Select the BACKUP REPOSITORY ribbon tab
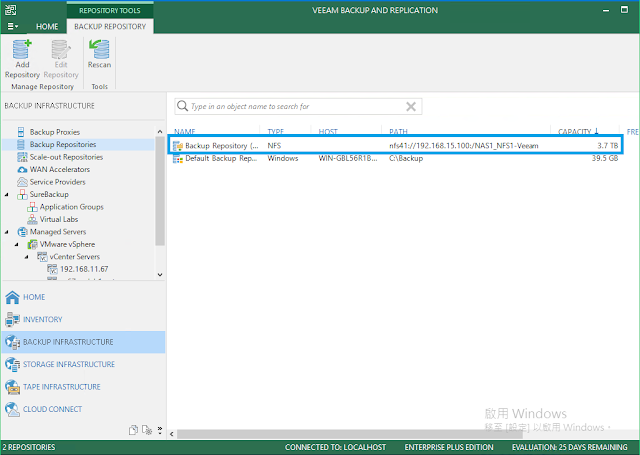This screenshot has height=455, width=640. pyautogui.click(x=110, y=27)
